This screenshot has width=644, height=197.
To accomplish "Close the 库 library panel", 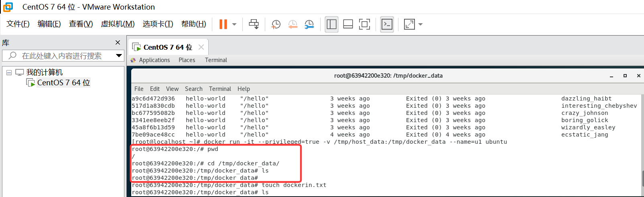I will tap(118, 42).
